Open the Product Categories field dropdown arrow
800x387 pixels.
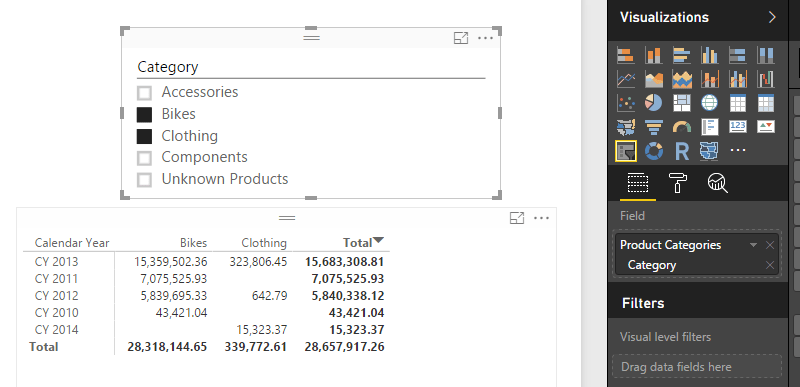tap(753, 245)
